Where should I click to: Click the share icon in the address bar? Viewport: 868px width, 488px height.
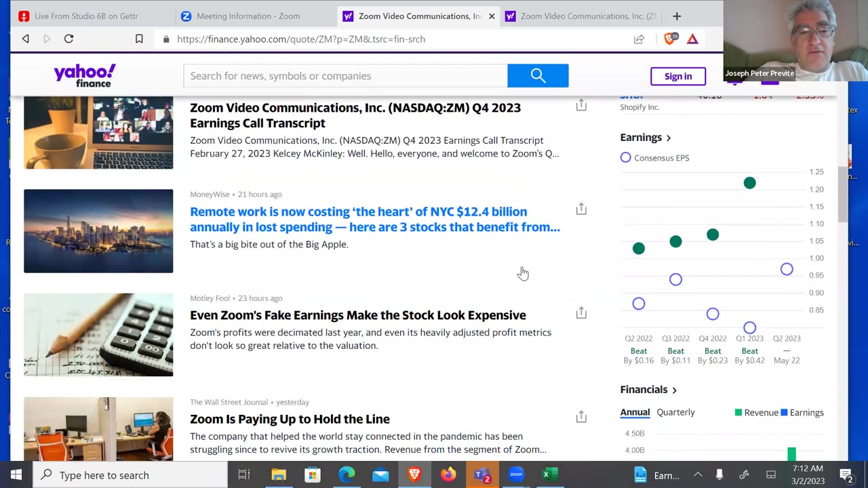(x=639, y=39)
